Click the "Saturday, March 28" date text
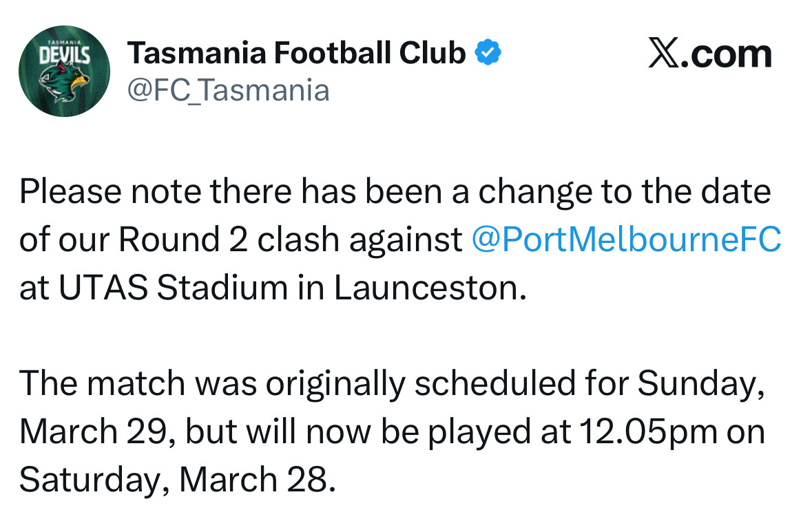812x532 pixels. (177, 480)
